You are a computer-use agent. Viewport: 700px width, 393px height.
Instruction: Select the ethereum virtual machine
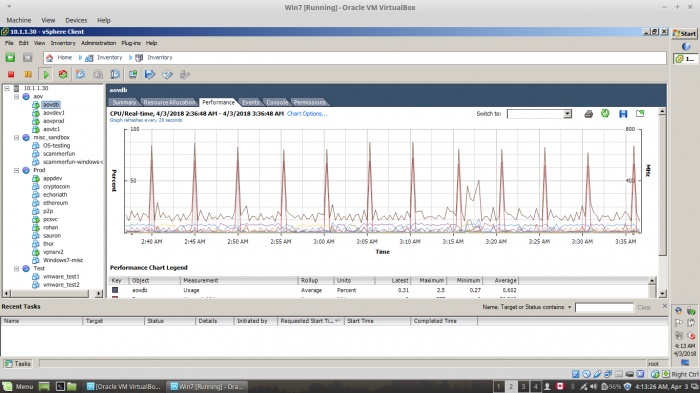(x=55, y=203)
